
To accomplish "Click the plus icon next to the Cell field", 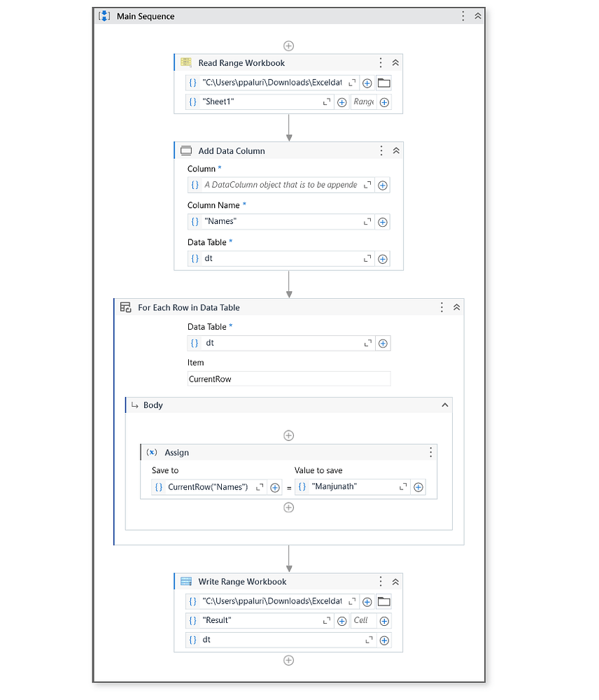I will point(383,621).
